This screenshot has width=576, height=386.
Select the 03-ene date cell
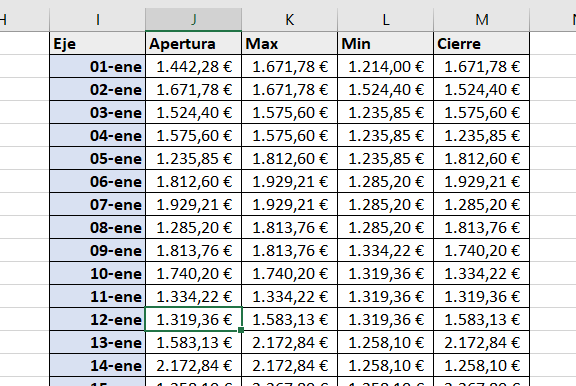point(98,112)
